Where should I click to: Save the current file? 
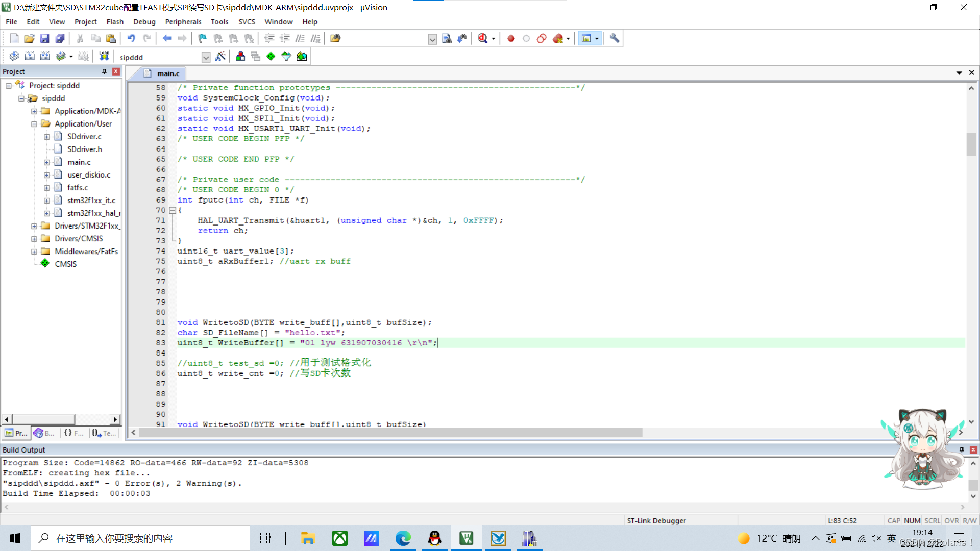tap(44, 38)
